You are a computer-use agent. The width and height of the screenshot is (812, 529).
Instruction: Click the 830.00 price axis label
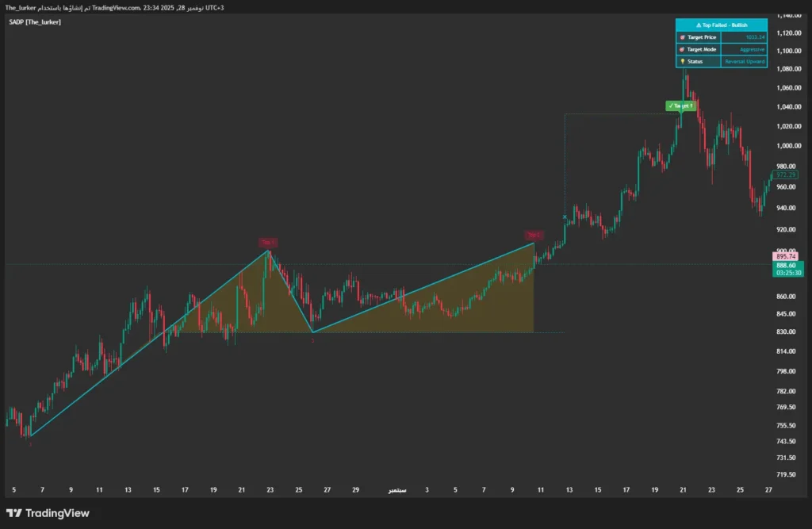pyautogui.click(x=786, y=332)
